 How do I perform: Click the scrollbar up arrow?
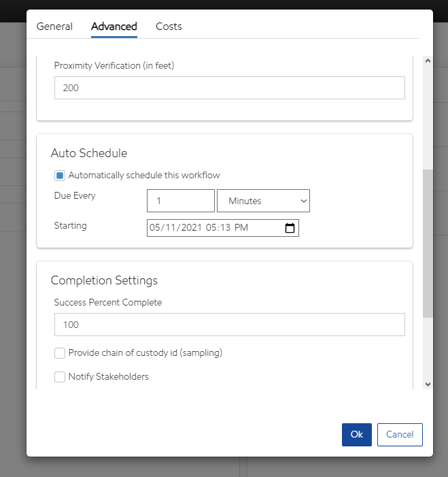pos(428,61)
